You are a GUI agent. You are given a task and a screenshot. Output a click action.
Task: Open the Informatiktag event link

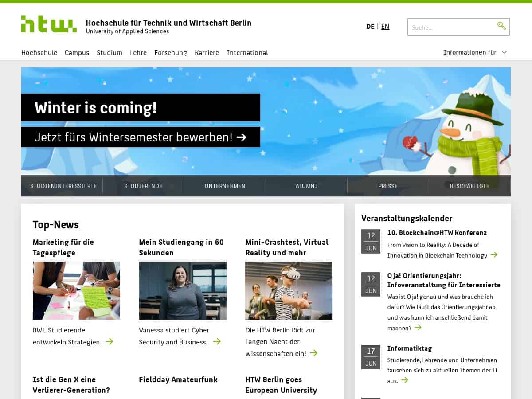(409, 348)
